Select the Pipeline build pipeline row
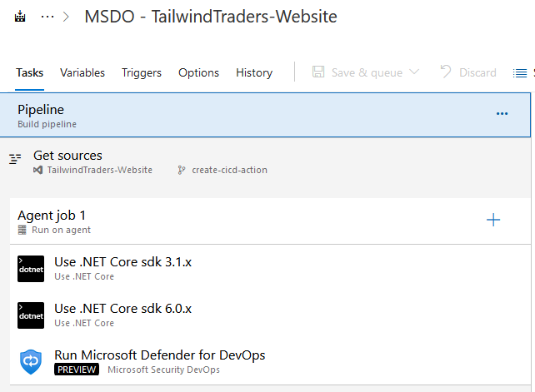Screen dimensions: 535x392 (x=265, y=115)
